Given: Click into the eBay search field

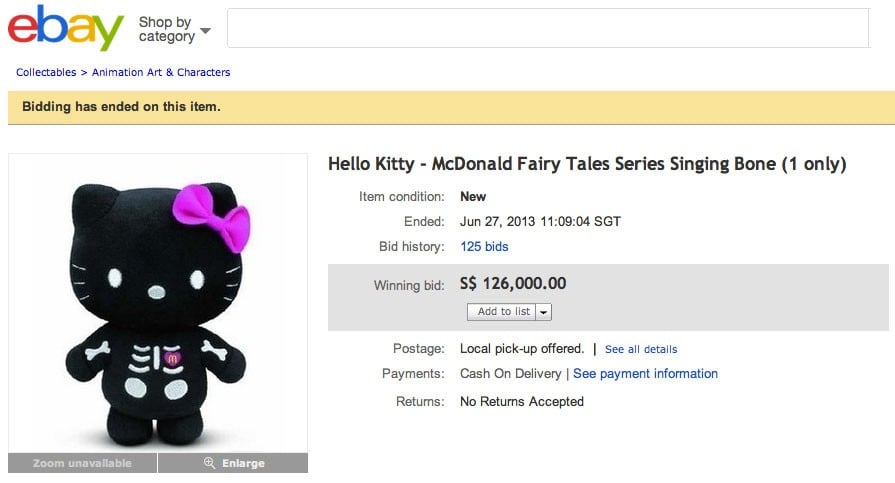Looking at the screenshot, I should [547, 28].
